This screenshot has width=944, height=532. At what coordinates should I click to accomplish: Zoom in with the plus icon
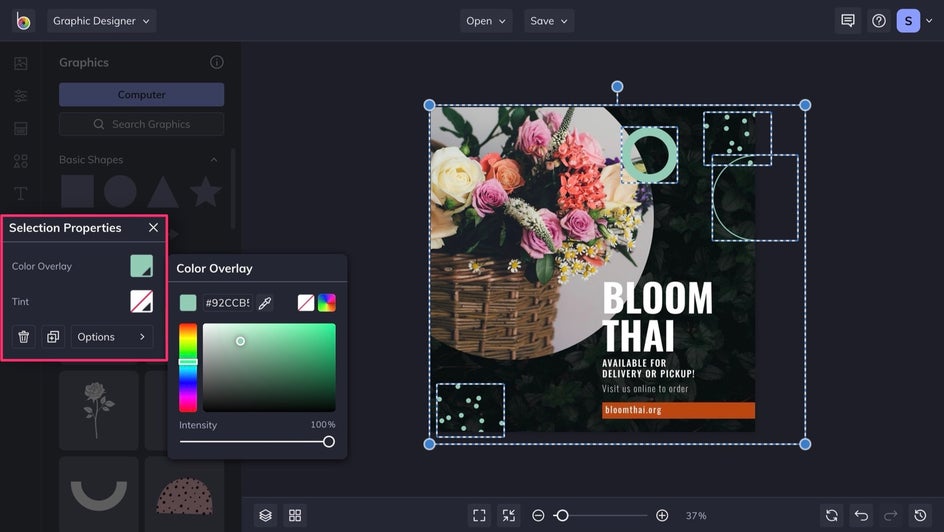tap(662, 515)
